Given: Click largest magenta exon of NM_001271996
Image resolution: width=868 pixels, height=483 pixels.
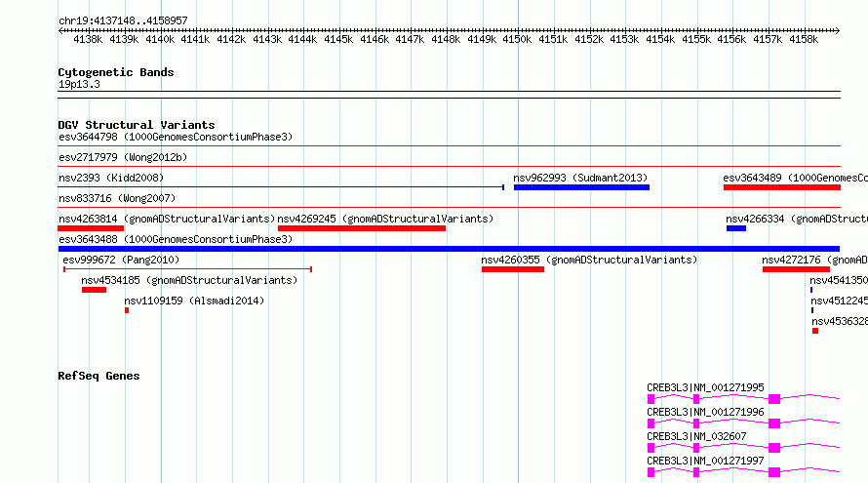Looking at the screenshot, I should (774, 423).
